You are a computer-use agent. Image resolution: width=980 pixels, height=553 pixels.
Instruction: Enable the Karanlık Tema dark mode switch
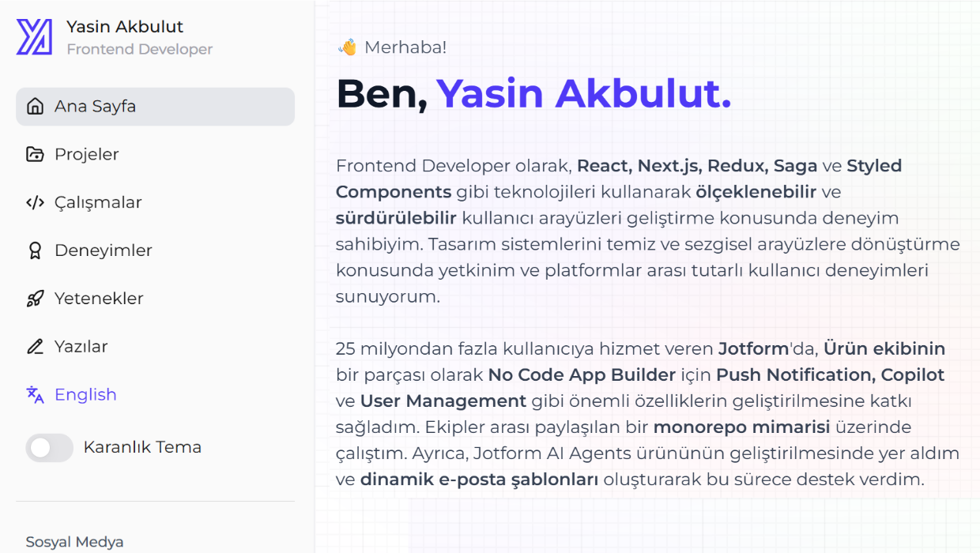(49, 446)
